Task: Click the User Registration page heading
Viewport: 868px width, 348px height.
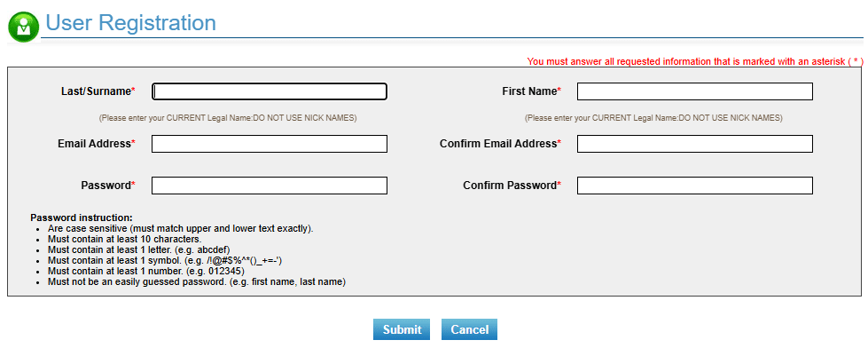Action: (x=130, y=23)
